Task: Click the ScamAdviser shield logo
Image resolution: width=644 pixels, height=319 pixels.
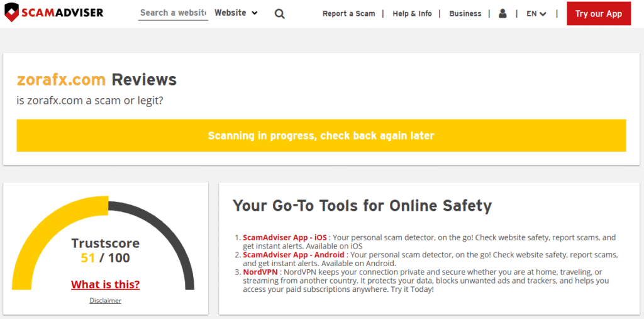Action: (x=11, y=13)
